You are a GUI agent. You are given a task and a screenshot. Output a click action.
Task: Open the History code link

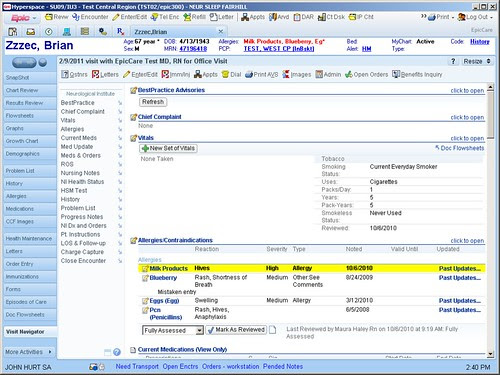click(x=480, y=42)
